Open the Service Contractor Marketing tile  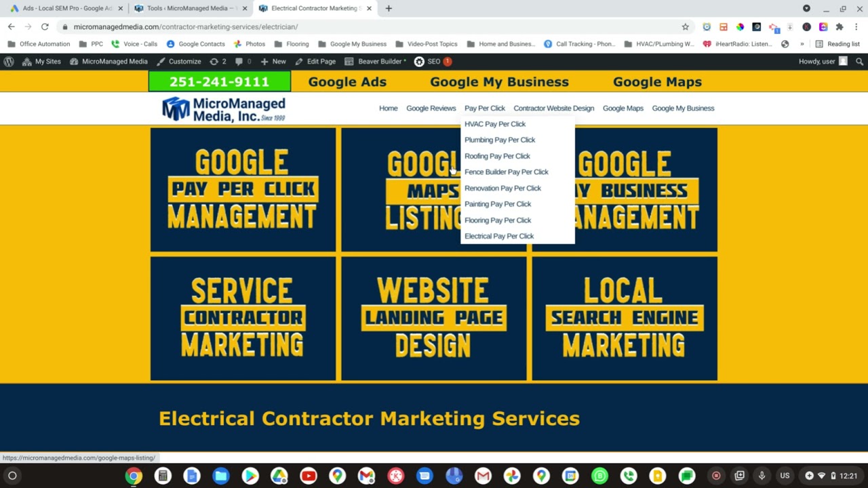tap(243, 319)
